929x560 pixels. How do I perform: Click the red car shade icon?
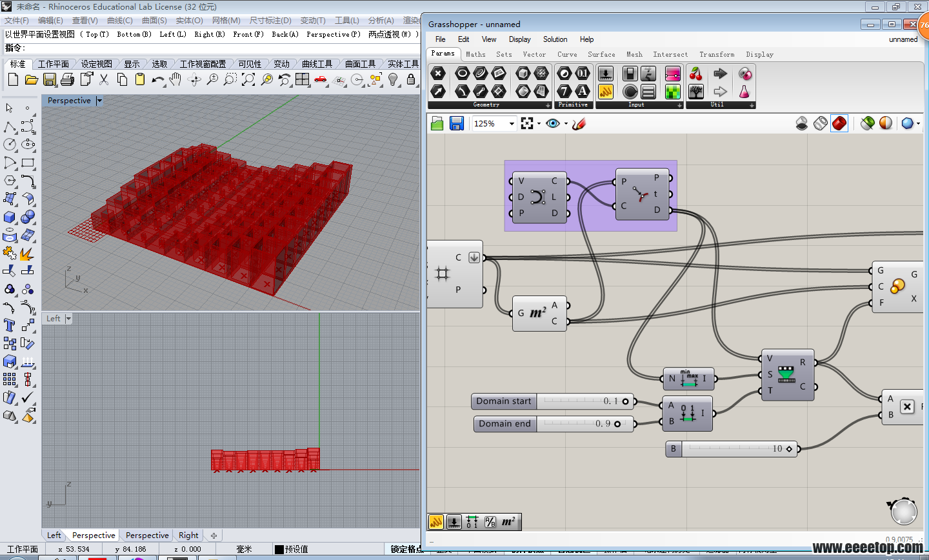coord(321,79)
